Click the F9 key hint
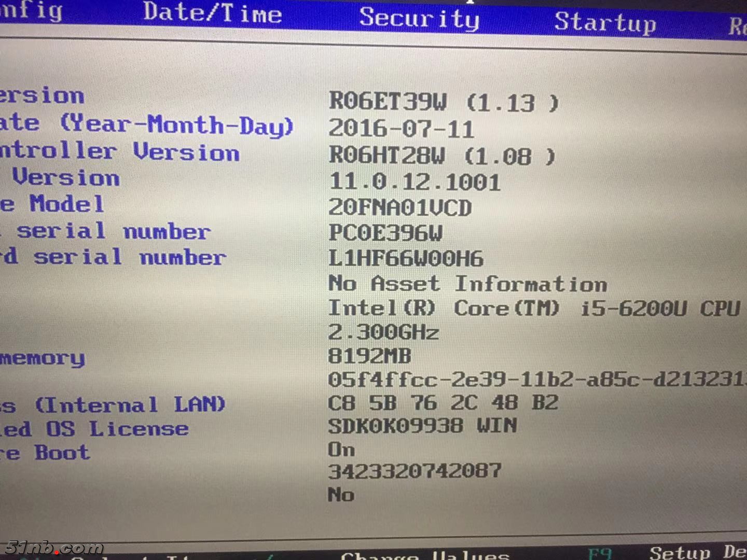Screen dimensions: 747x560 [x=600, y=554]
